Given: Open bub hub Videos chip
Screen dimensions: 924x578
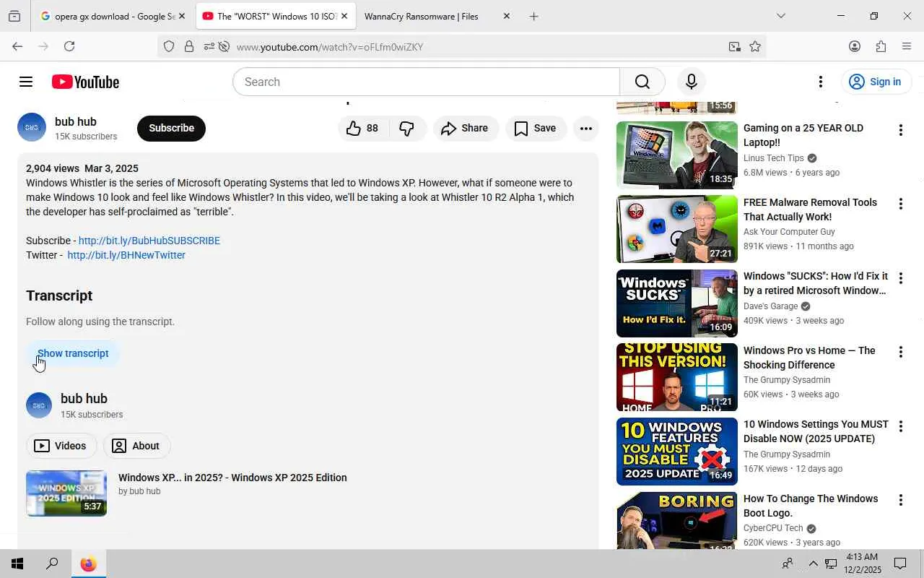Looking at the screenshot, I should tap(61, 446).
